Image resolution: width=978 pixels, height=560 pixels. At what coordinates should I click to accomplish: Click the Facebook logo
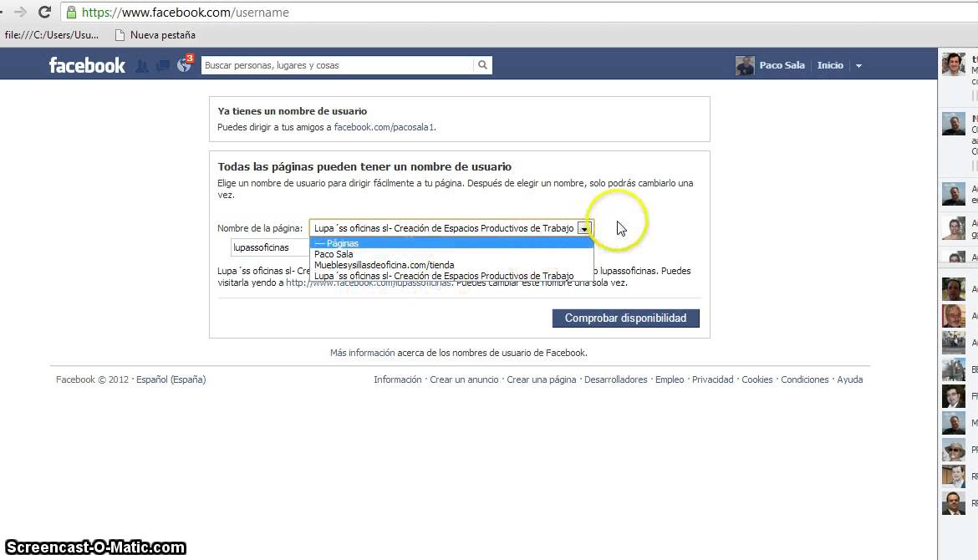87,65
